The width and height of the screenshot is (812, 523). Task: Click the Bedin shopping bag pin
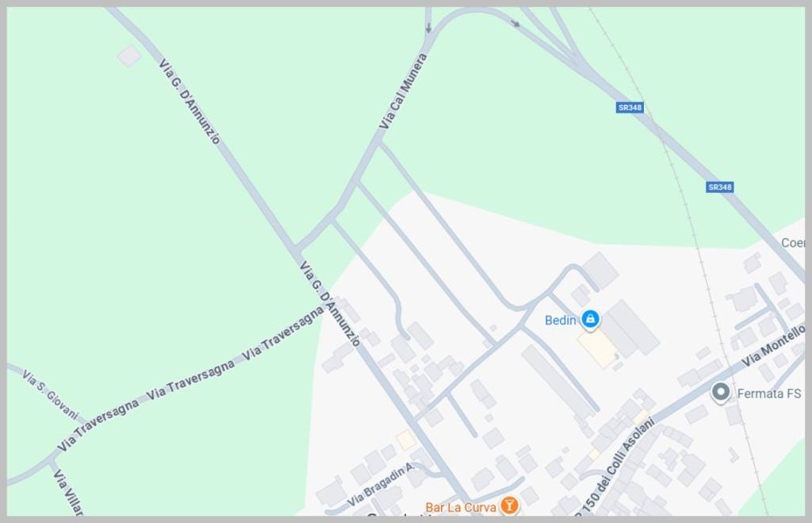click(590, 319)
